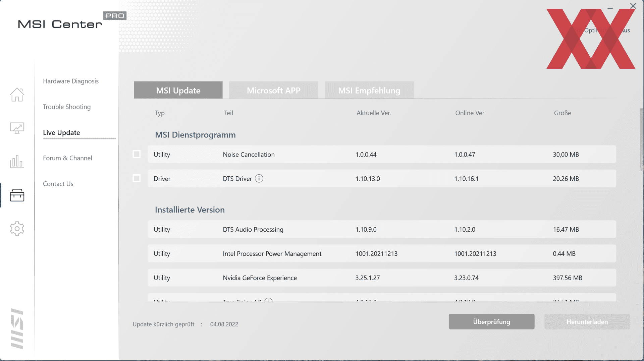644x361 pixels.
Task: Open the Home sidebar icon
Action: pos(17,95)
